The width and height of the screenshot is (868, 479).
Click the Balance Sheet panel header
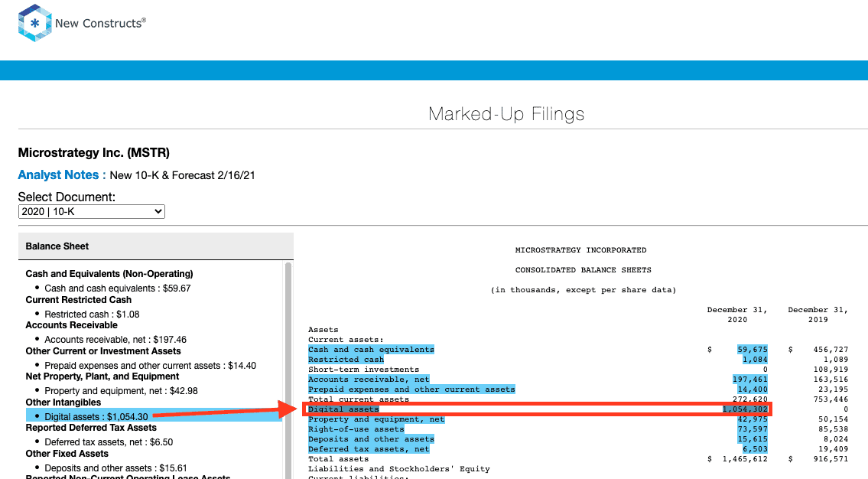[155, 246]
